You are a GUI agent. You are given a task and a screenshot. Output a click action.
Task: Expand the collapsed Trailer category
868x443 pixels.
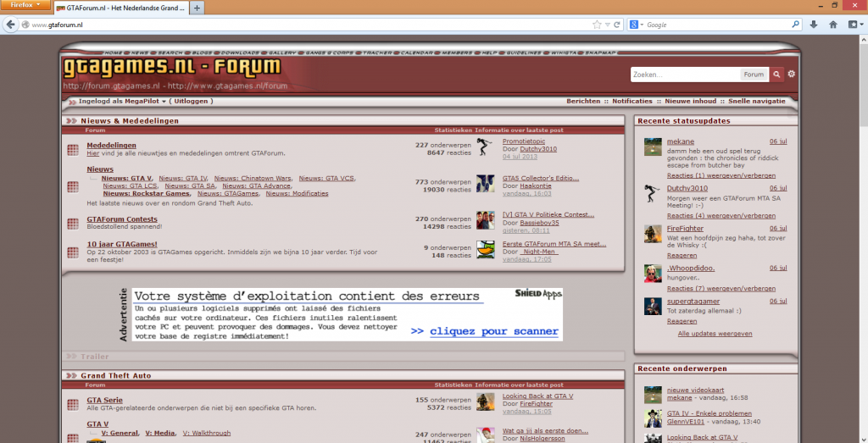coord(71,357)
